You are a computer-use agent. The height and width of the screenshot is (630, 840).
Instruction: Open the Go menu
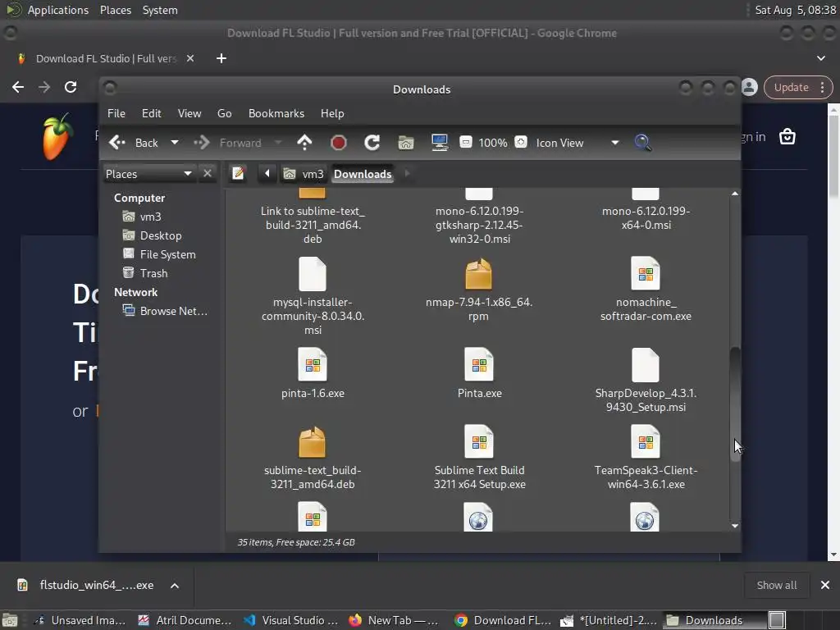pos(225,113)
